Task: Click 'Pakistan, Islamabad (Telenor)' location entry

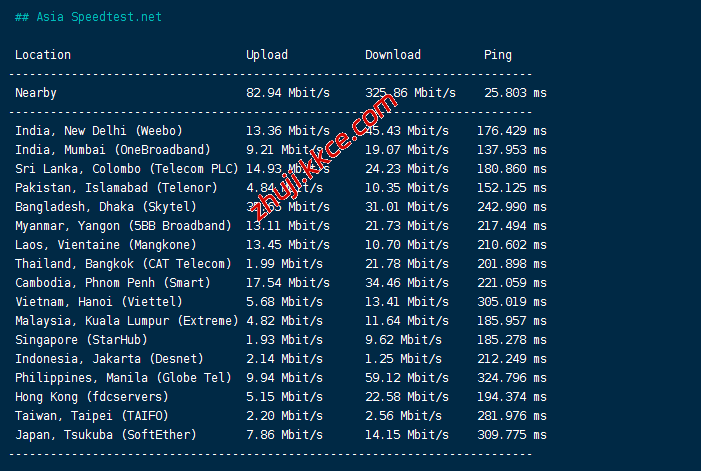Action: [116, 188]
